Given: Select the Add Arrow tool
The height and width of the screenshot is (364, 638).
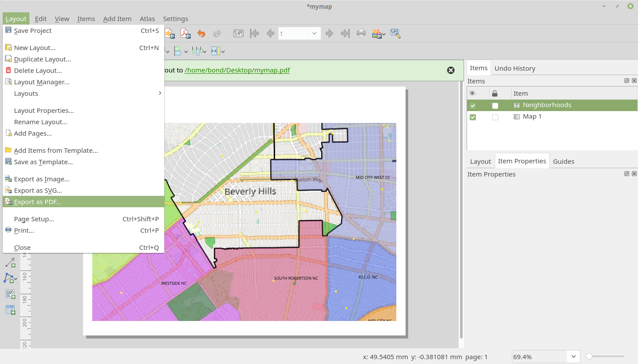Looking at the screenshot, I should [x=10, y=263].
